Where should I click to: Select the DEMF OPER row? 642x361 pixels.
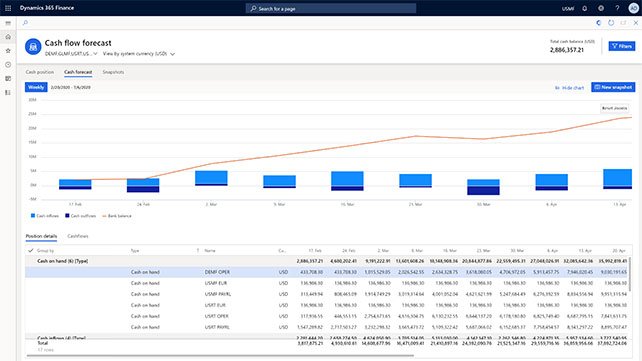[327, 272]
